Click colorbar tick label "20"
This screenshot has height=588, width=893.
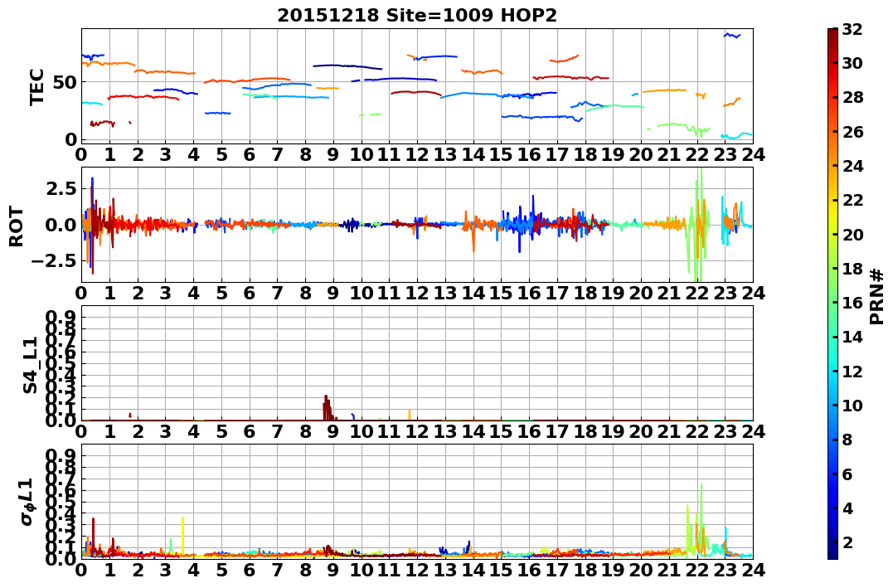click(x=852, y=234)
